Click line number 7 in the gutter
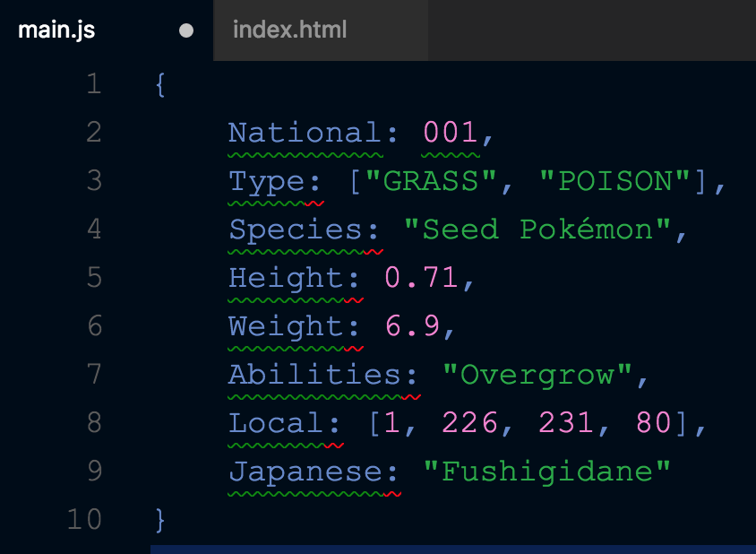 pyautogui.click(x=94, y=374)
